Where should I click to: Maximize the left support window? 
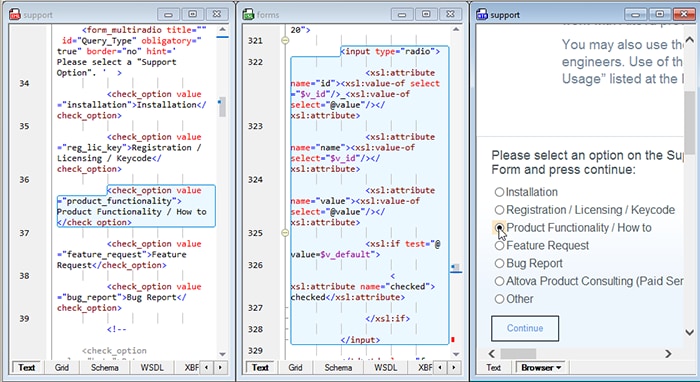(192, 14)
